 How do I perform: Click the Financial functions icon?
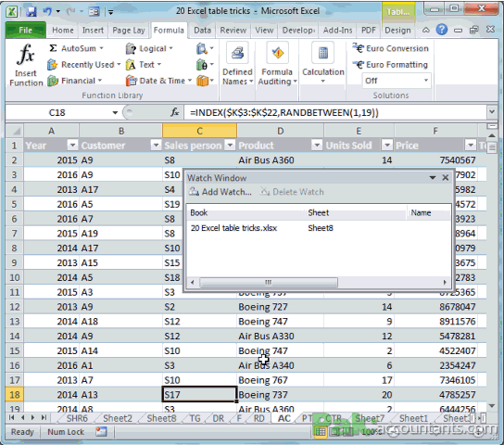coord(53,81)
